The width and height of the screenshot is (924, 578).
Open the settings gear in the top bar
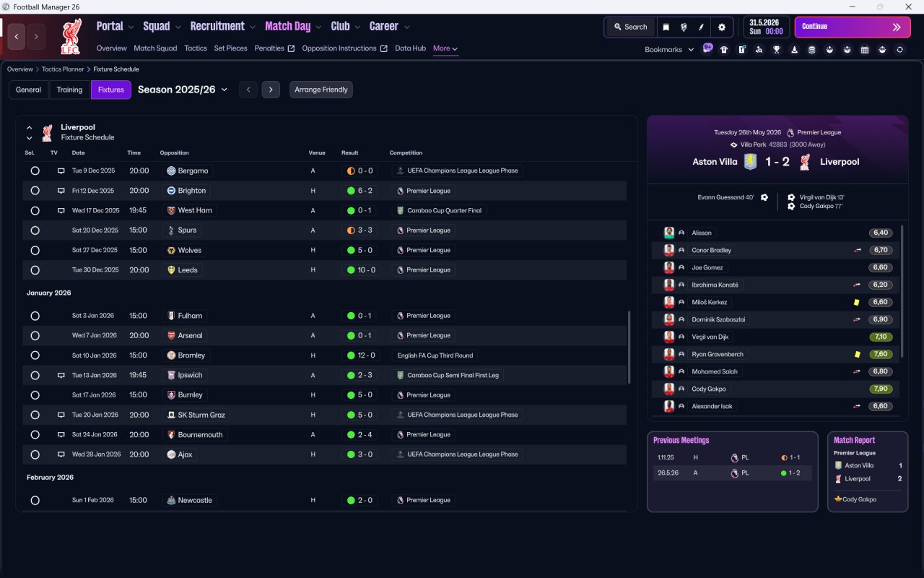pyautogui.click(x=721, y=27)
